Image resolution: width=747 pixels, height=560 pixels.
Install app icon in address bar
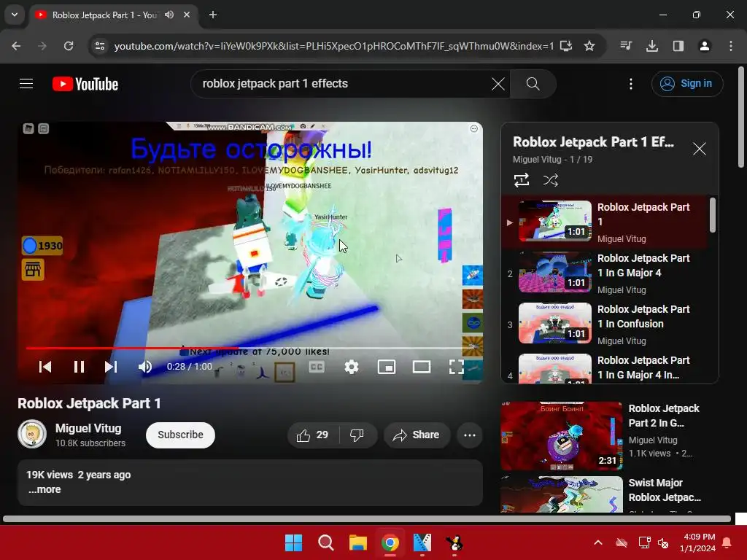pos(566,46)
